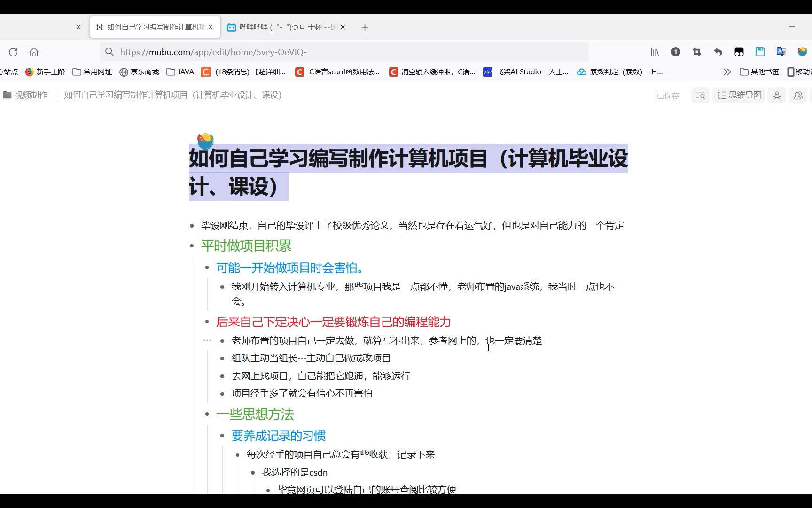The image size is (812, 508).
Task: Click the search magnifier in address bar
Action: [109, 52]
